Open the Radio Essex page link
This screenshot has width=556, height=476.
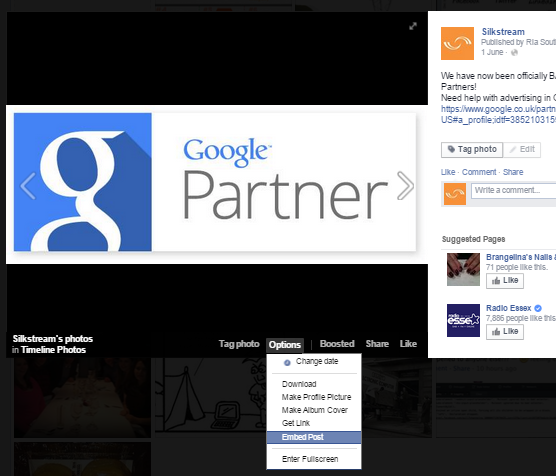tap(508, 308)
